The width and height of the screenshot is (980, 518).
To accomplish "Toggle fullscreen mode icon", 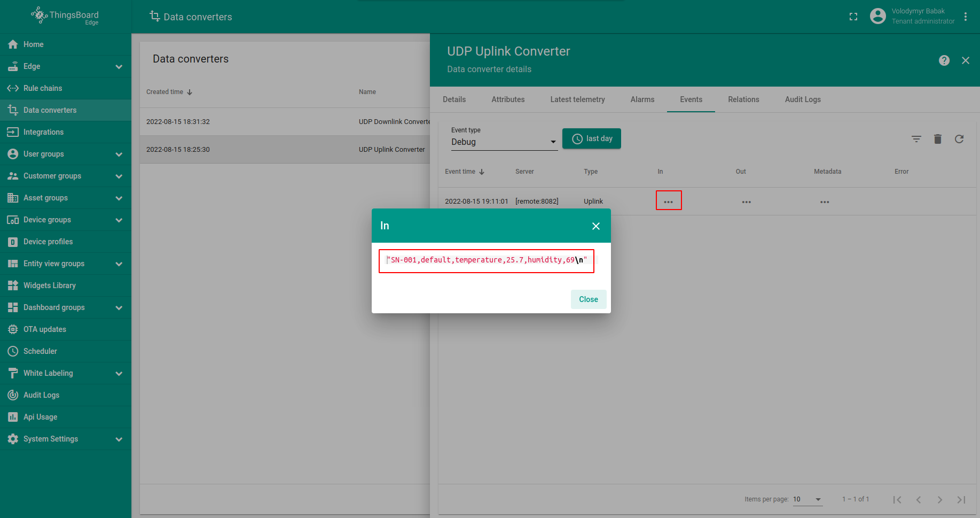I will click(853, 17).
